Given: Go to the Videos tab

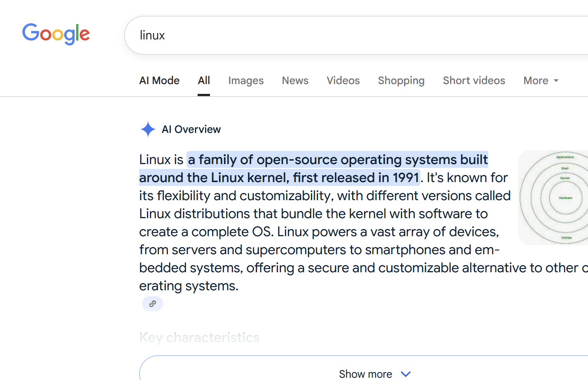Looking at the screenshot, I should tap(343, 81).
